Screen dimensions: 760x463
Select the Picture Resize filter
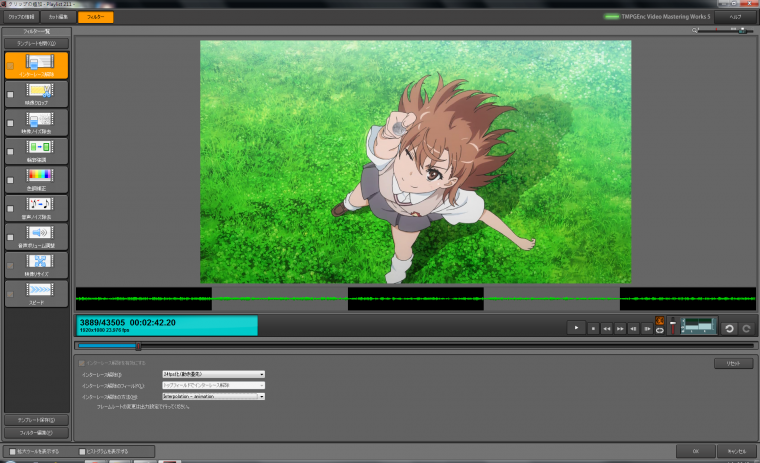tap(40, 264)
